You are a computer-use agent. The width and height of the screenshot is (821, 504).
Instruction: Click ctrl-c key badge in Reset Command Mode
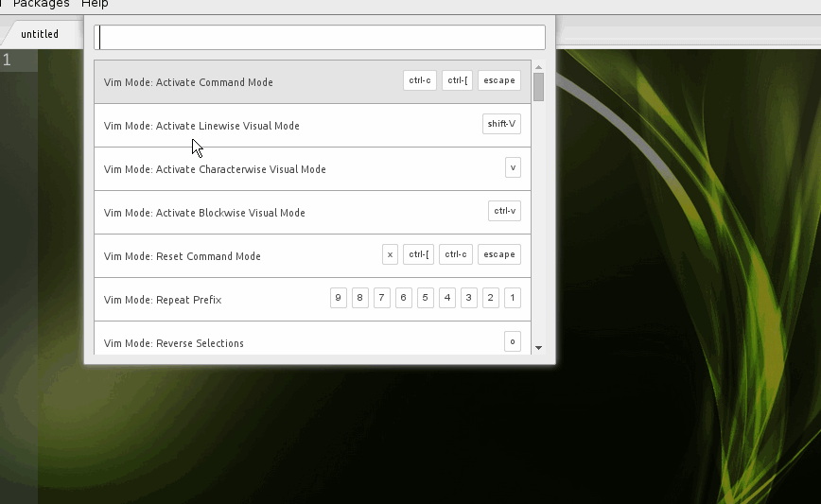[x=456, y=254]
